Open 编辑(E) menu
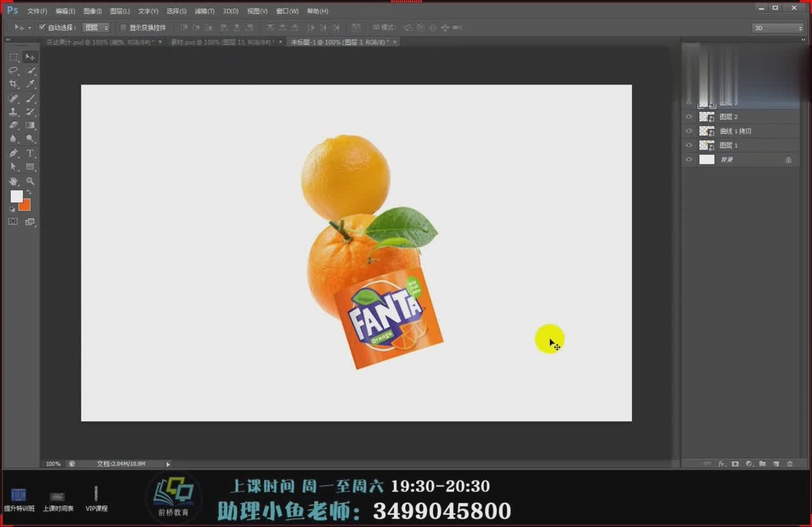Screen dimensions: 812x527 [x=65, y=11]
